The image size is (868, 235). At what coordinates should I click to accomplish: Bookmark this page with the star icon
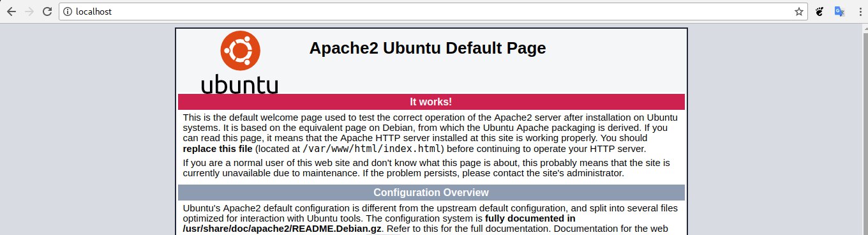(x=799, y=11)
